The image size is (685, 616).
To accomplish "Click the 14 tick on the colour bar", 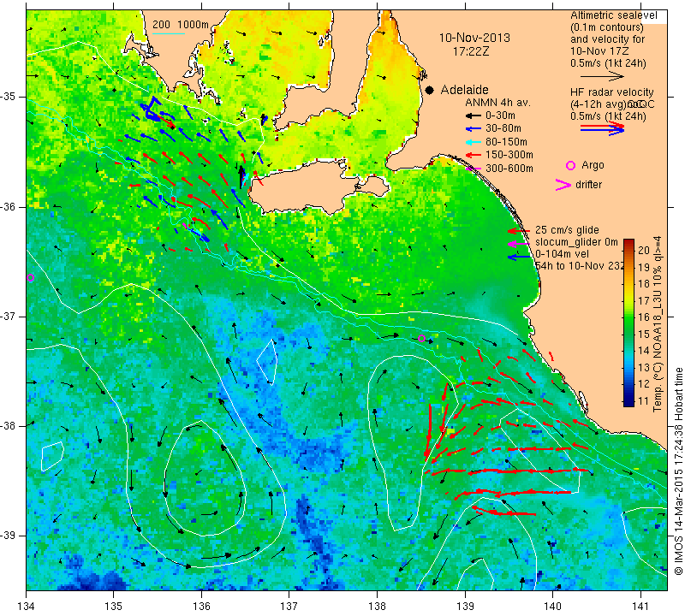I will [644, 351].
